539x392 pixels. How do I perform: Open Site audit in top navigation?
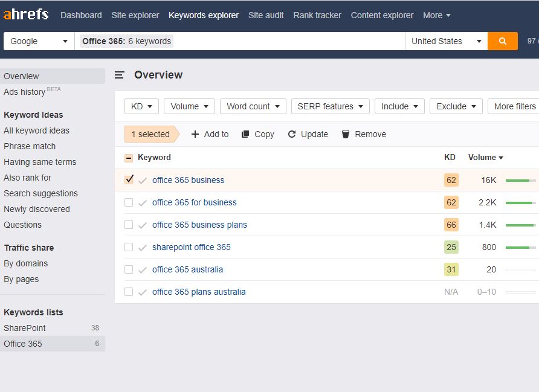click(266, 15)
